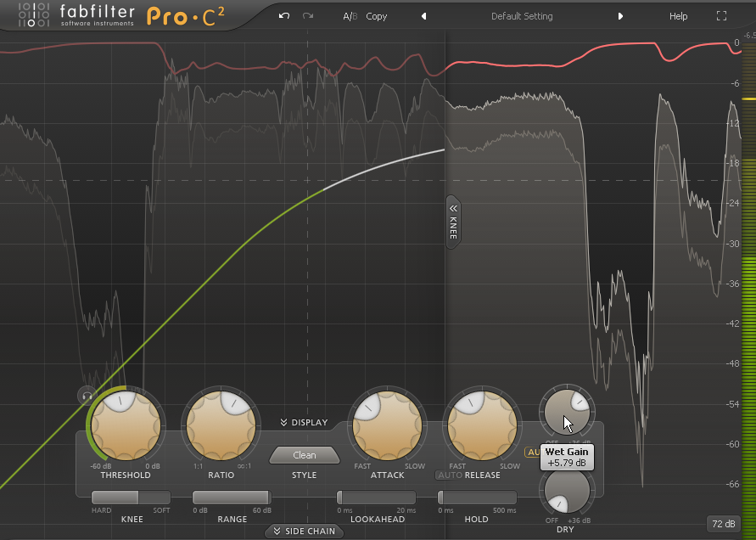Switch to full screen mode
Image resolution: width=756 pixels, height=540 pixels.
722,16
